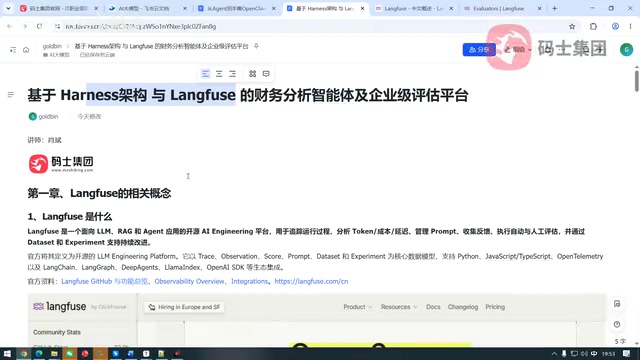The image size is (640, 360).
Task: Click the blue Share button
Action: tap(479, 50)
